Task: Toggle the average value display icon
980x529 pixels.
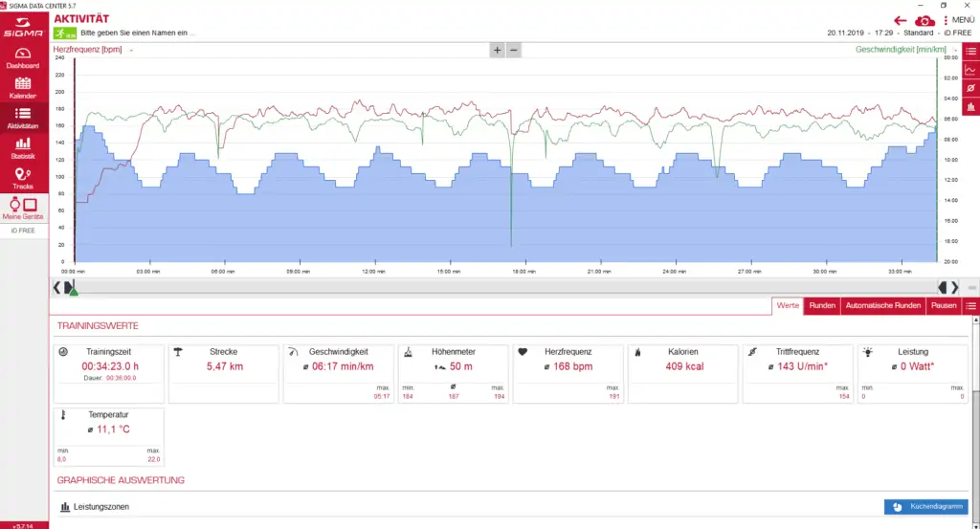Action: coord(971,88)
